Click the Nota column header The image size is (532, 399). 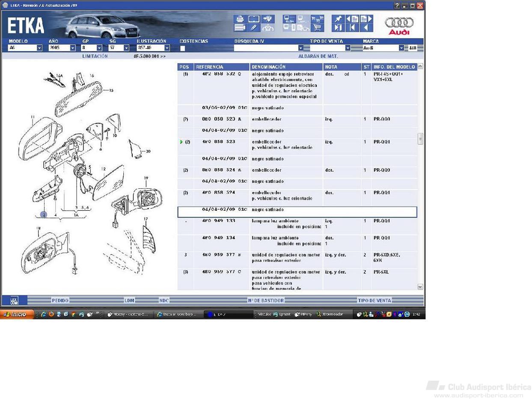click(342, 67)
